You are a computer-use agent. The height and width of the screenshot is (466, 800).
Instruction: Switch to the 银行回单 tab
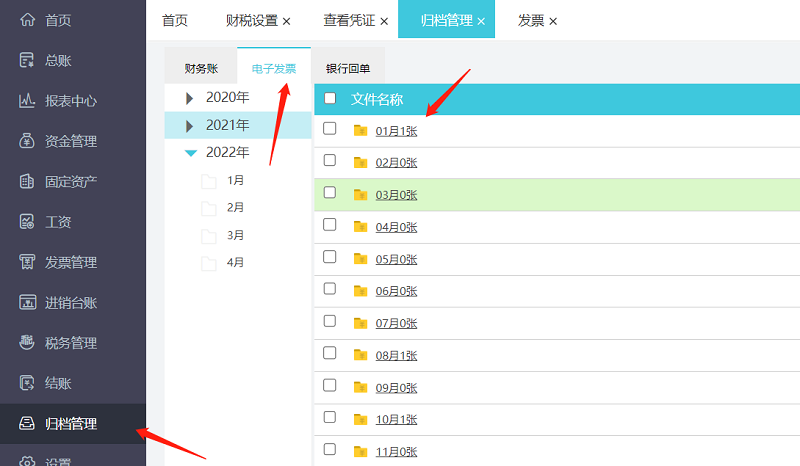pos(348,69)
